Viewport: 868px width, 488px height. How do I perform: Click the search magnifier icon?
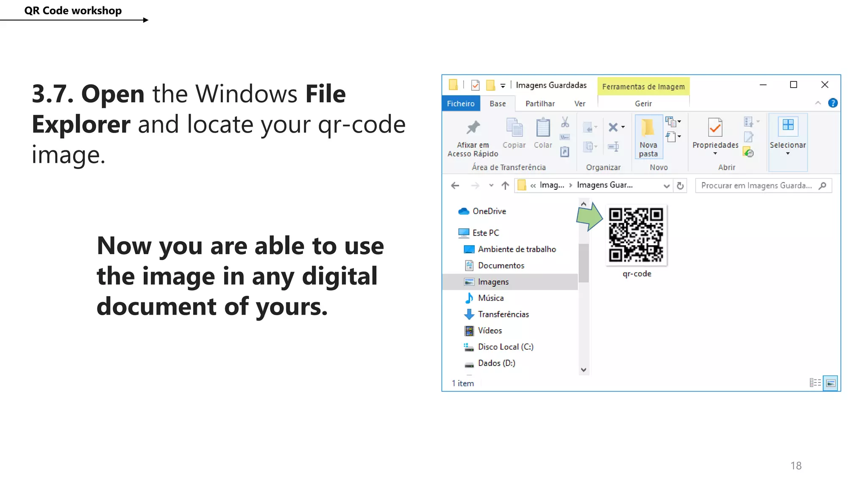823,186
